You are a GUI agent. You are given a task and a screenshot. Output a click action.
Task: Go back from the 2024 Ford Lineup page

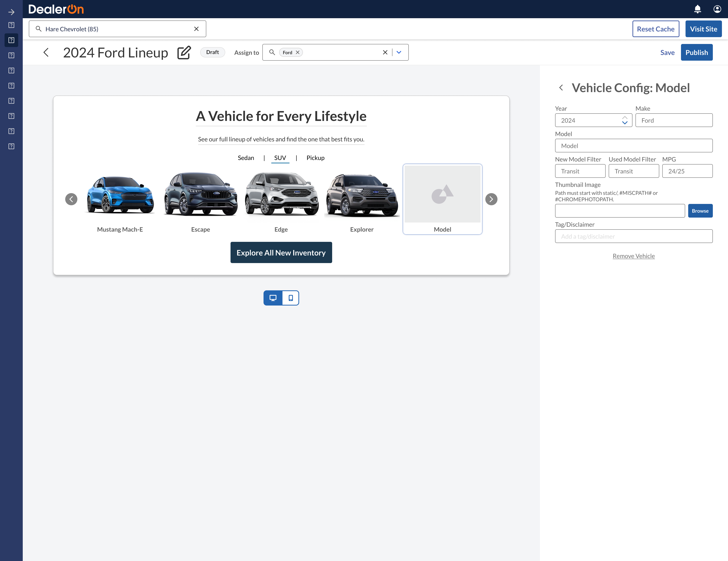[x=46, y=52]
